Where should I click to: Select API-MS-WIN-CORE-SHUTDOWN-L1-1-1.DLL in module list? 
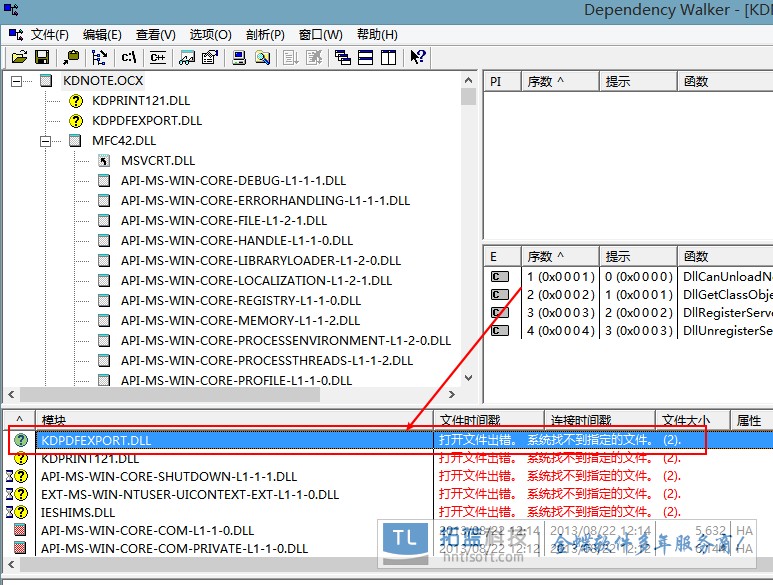tap(169, 477)
